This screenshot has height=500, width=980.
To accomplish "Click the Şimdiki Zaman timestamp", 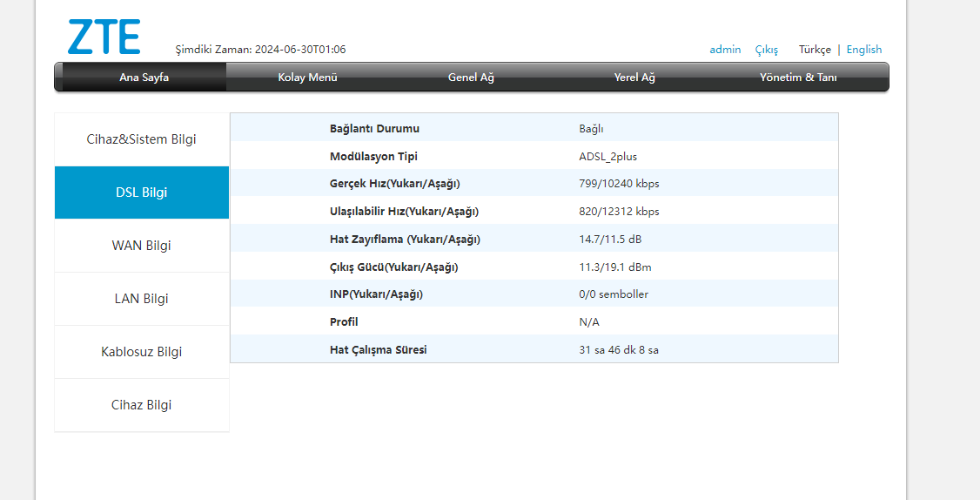I will [x=260, y=50].
